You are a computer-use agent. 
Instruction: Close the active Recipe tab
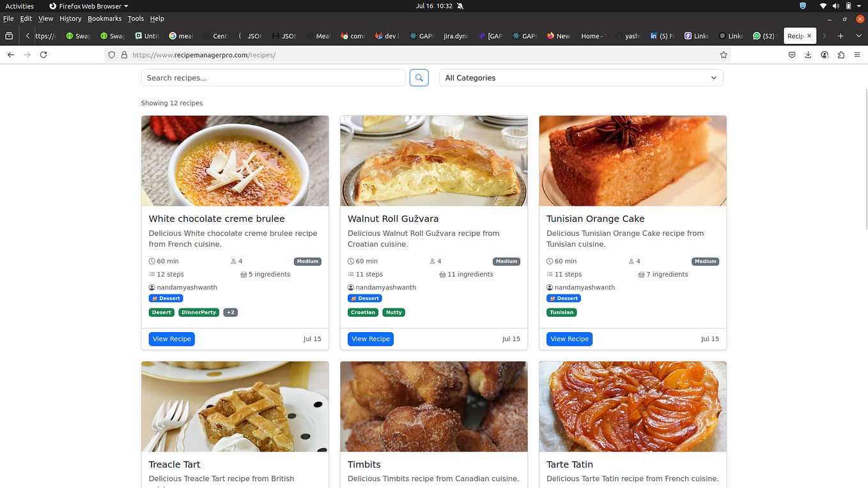click(809, 36)
